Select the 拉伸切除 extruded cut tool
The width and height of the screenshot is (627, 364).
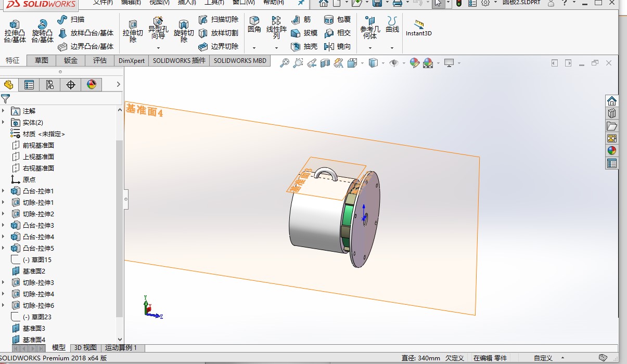click(x=133, y=31)
